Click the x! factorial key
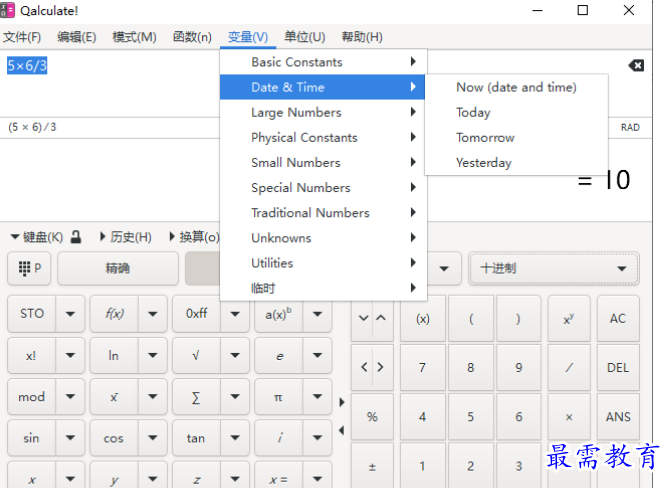The image size is (668, 488). pyautogui.click(x=31, y=355)
